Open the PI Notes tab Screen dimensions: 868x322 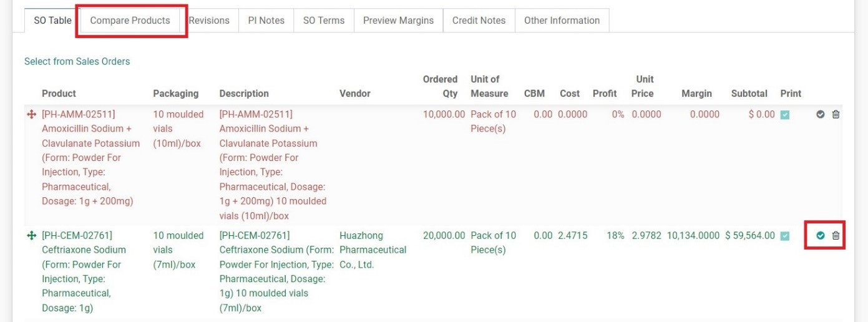pyautogui.click(x=266, y=21)
